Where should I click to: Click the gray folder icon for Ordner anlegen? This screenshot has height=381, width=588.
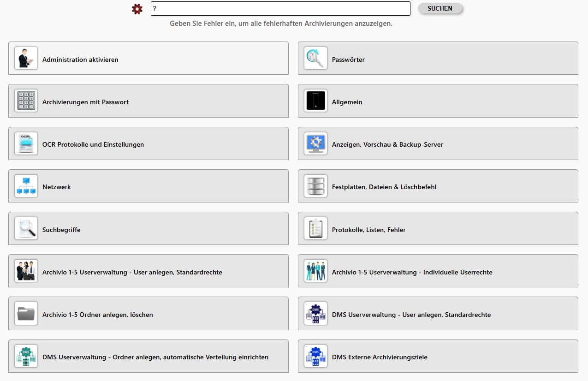pos(26,314)
